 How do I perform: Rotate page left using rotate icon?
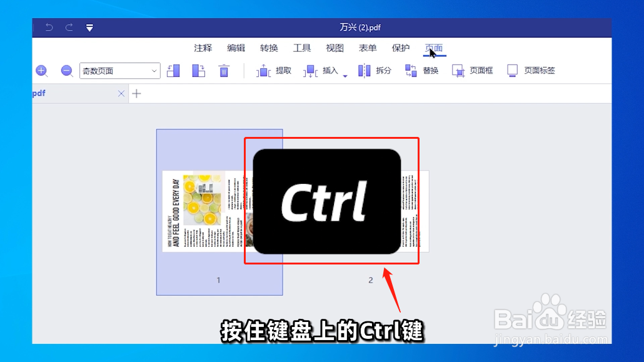tap(173, 70)
